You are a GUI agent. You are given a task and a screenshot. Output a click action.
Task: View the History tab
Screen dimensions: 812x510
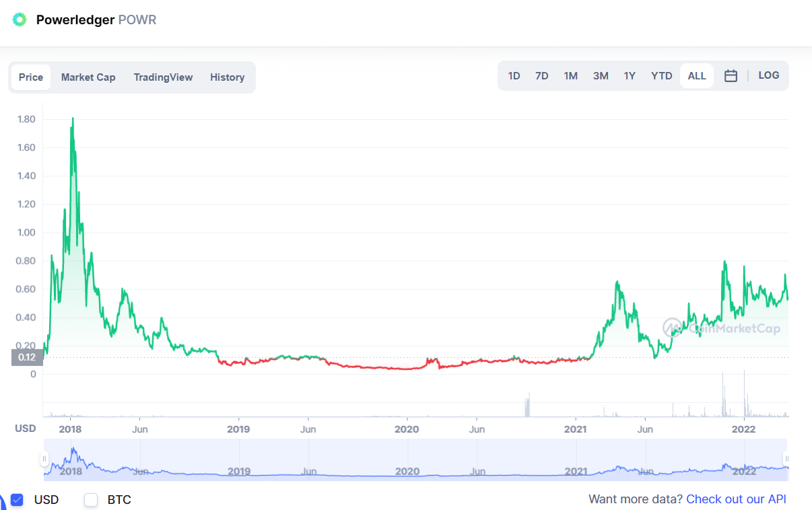pyautogui.click(x=227, y=77)
